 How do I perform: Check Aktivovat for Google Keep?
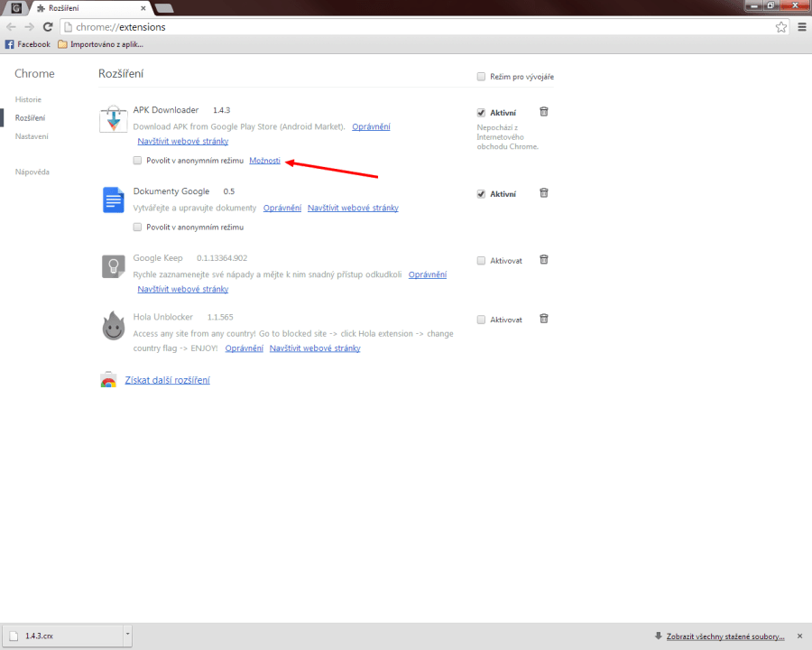(481, 261)
